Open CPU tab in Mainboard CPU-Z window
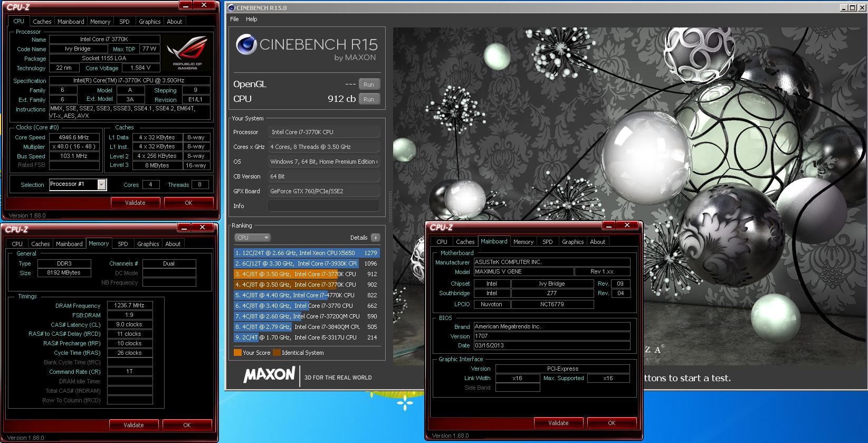 442,242
